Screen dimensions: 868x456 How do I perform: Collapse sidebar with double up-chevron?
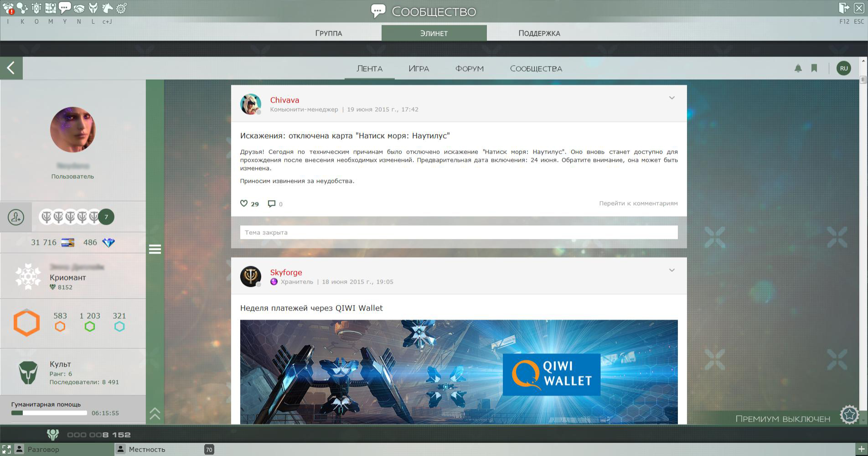(155, 414)
